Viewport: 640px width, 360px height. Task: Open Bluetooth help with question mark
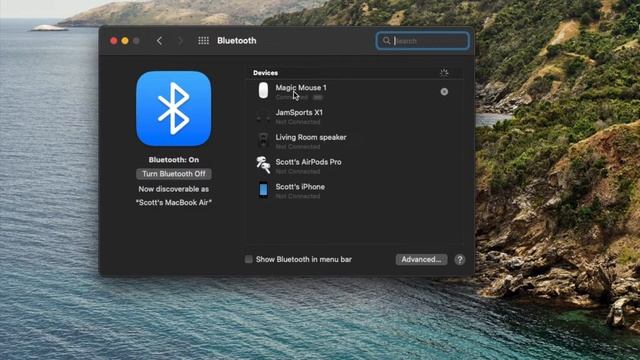click(460, 260)
